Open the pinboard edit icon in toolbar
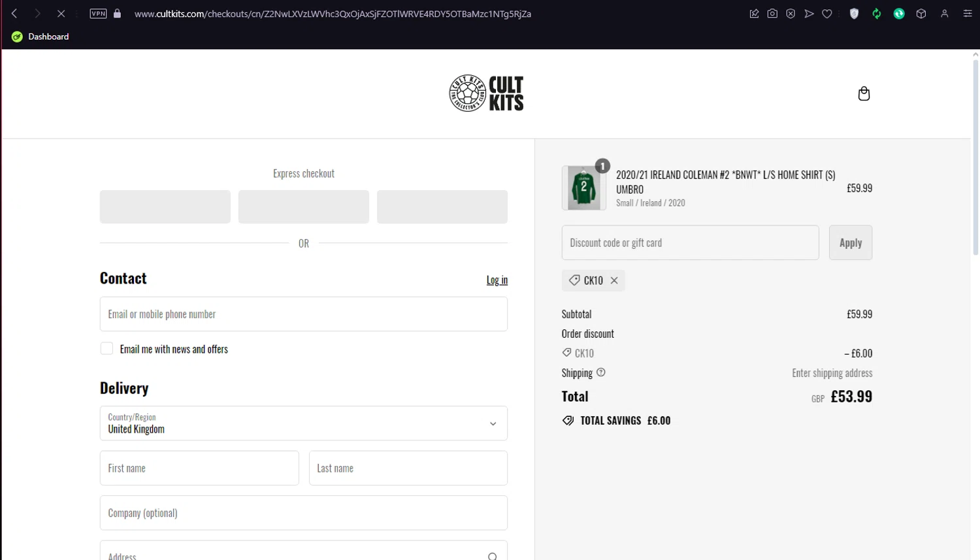This screenshot has width=980, height=560. pos(754,13)
